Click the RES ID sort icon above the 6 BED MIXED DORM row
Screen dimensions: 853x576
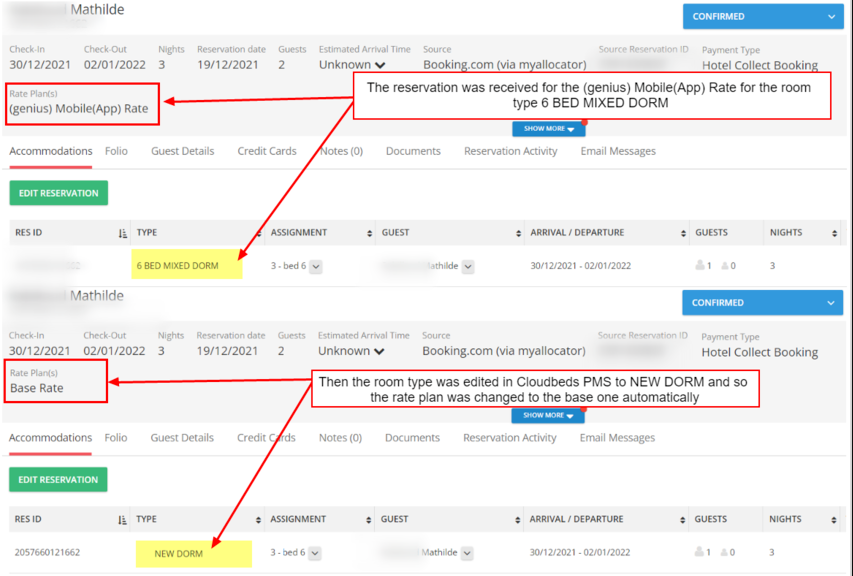pos(123,233)
